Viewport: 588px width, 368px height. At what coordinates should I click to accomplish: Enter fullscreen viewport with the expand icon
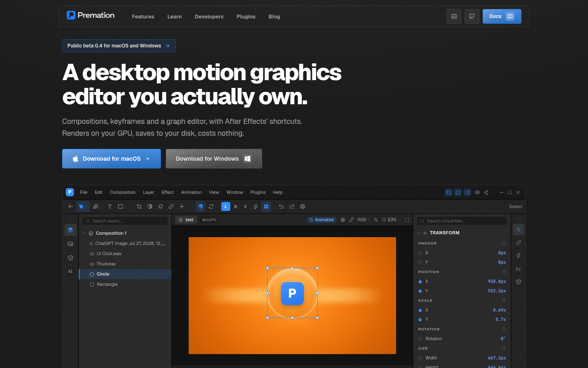407,220
